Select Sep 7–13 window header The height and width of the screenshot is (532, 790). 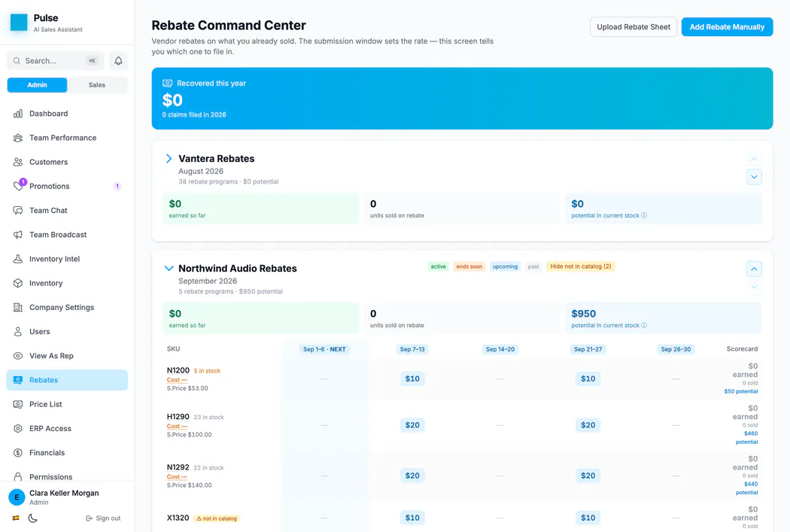pyautogui.click(x=412, y=349)
